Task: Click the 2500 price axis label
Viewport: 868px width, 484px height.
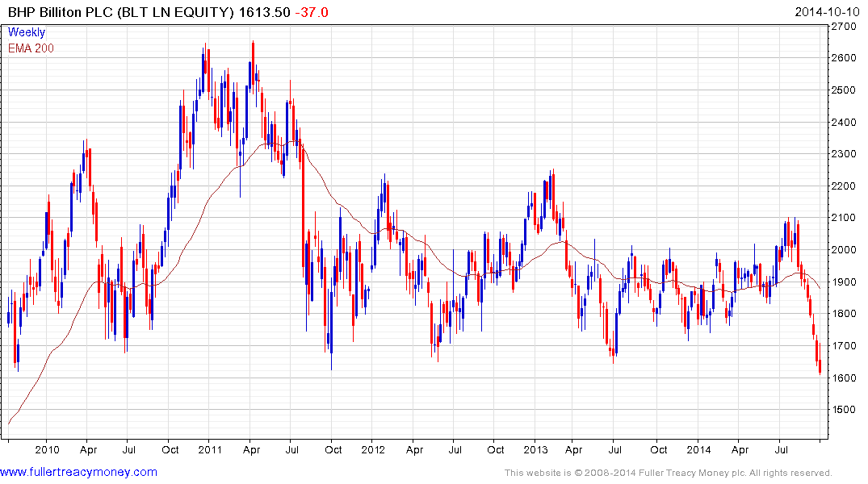Action: point(845,90)
